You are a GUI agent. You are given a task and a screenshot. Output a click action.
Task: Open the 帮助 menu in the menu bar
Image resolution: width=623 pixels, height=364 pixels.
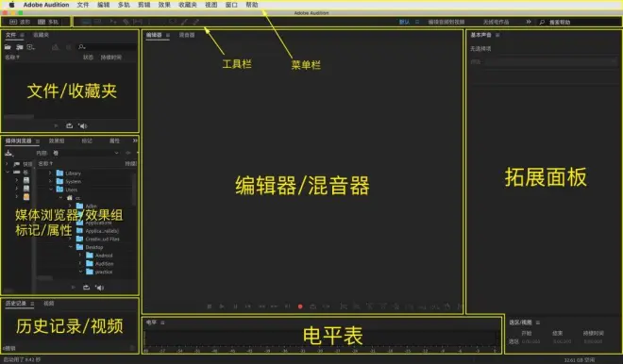coord(252,5)
